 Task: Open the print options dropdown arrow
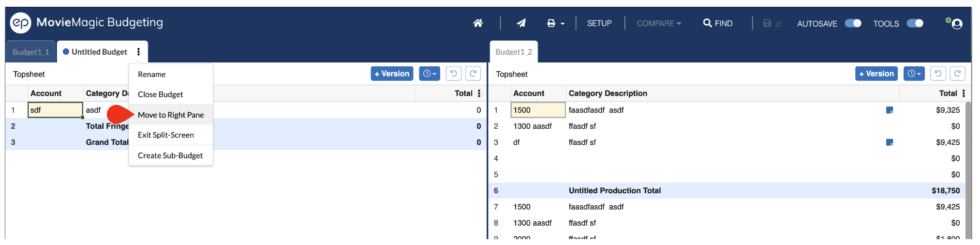click(563, 24)
